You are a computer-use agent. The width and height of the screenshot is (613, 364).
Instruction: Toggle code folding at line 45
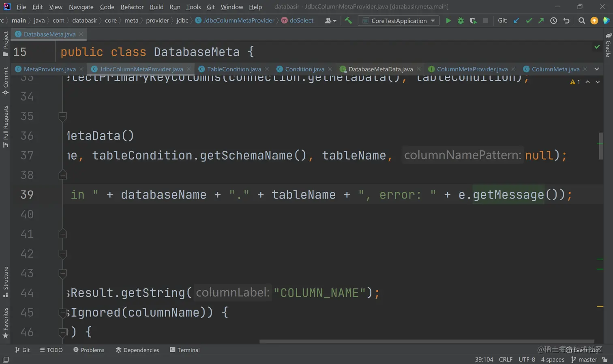(x=62, y=313)
